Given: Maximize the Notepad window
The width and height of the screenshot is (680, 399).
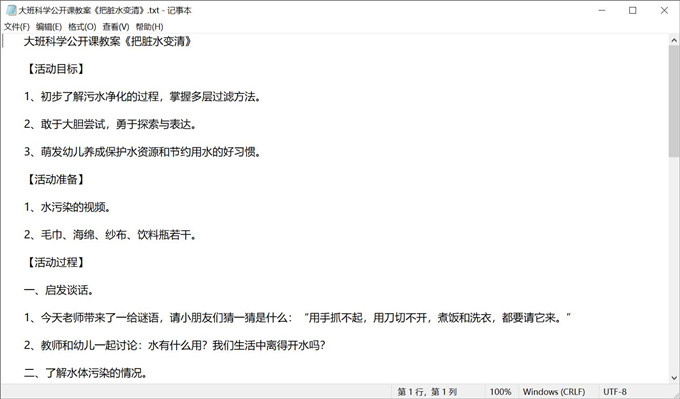Looking at the screenshot, I should pos(633,10).
